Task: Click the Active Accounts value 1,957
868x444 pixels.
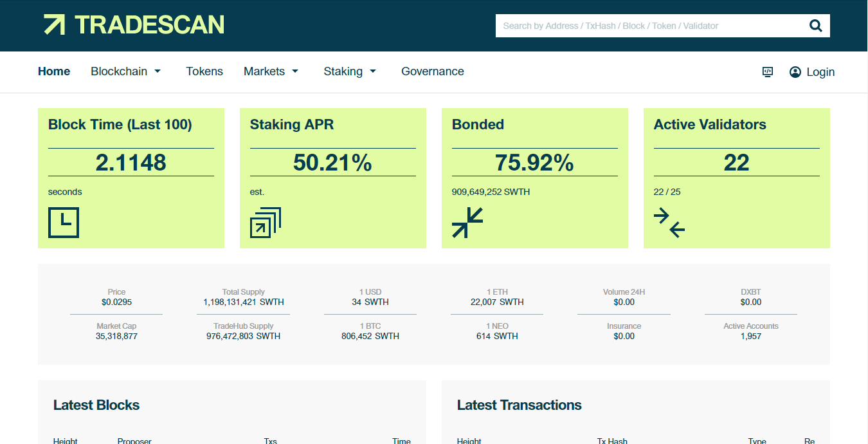Action: coord(751,336)
